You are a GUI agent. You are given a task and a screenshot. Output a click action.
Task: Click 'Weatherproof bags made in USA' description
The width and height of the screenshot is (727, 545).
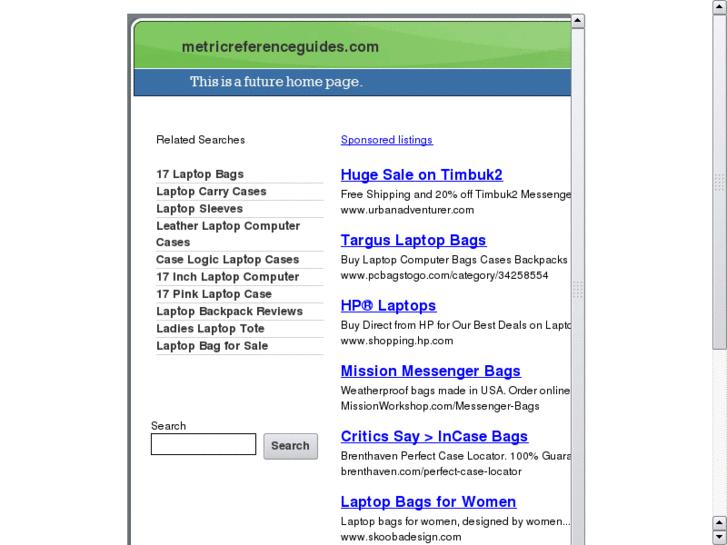coord(455,391)
